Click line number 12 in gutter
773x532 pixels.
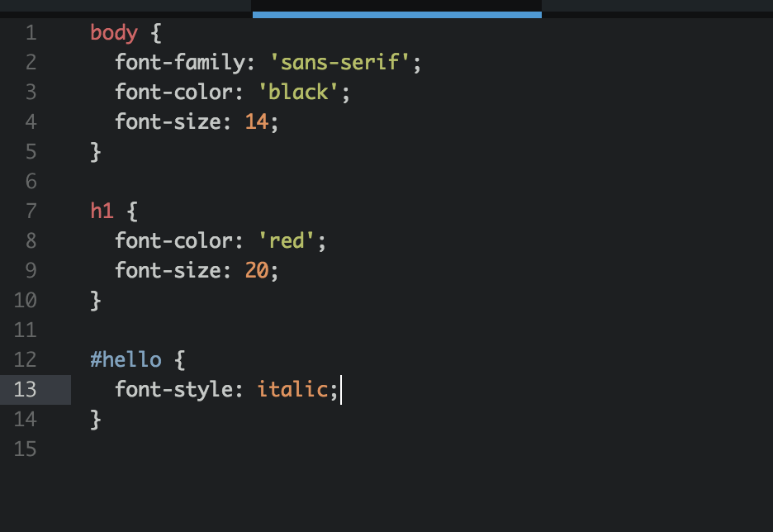coord(25,359)
